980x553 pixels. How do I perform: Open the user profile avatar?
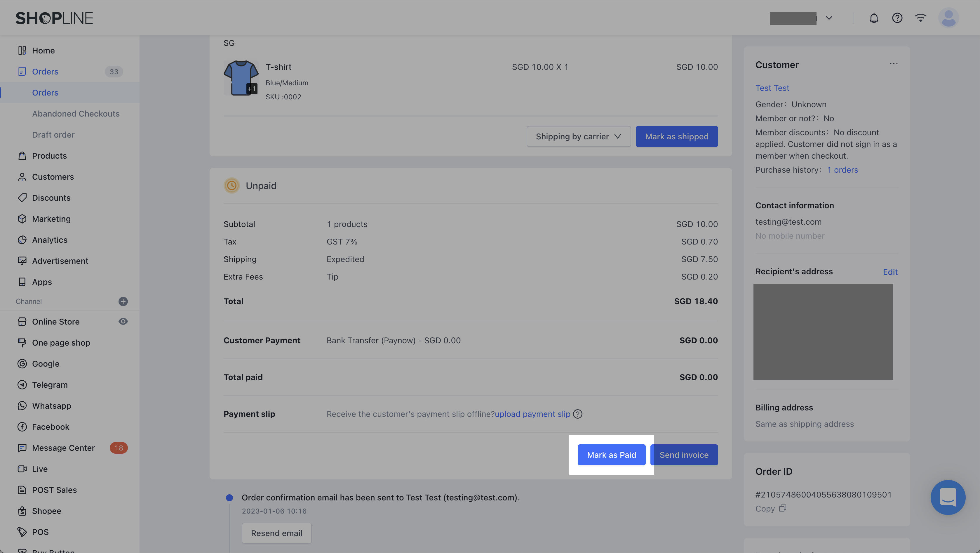click(x=948, y=18)
